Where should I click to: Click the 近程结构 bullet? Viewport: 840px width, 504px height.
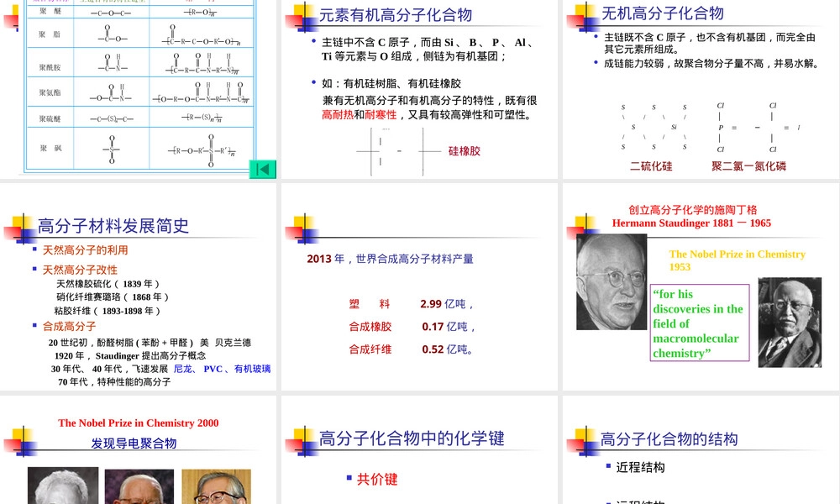640,467
